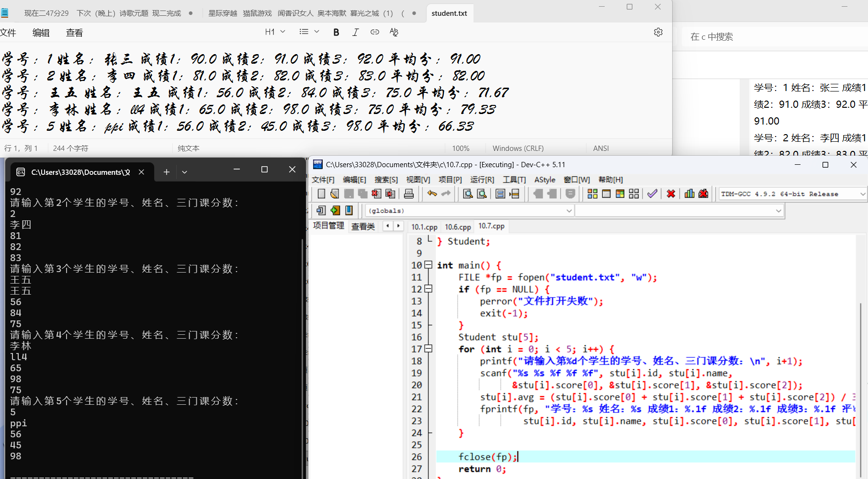Viewport: 868px width, 479px height.
Task: Open the 工具[T] menu in Dev-C++
Action: pyautogui.click(x=514, y=180)
